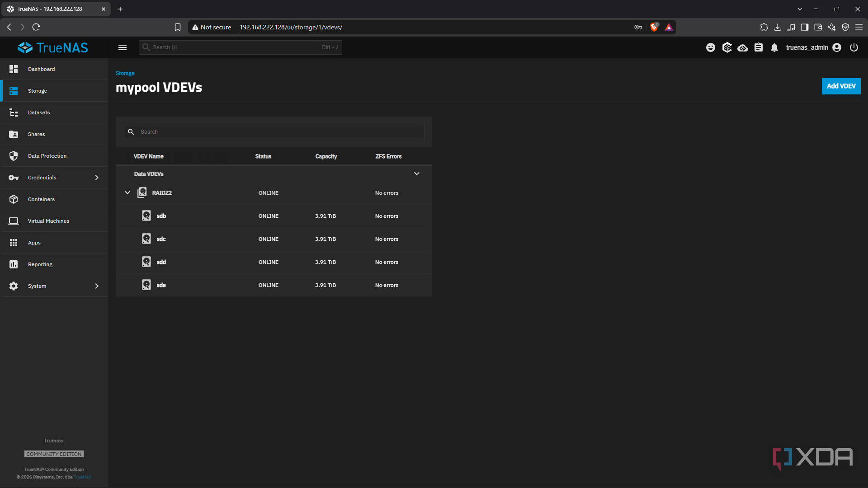
Task: Open the jobs clipboard icon
Action: pyautogui.click(x=759, y=47)
